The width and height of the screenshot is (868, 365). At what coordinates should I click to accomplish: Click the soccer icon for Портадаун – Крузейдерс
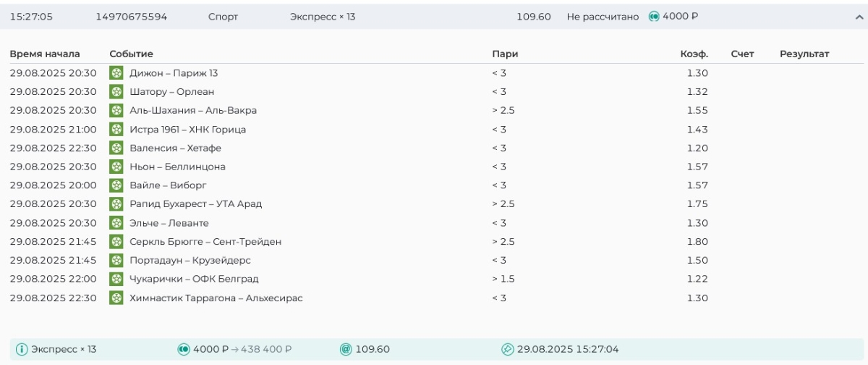(116, 260)
